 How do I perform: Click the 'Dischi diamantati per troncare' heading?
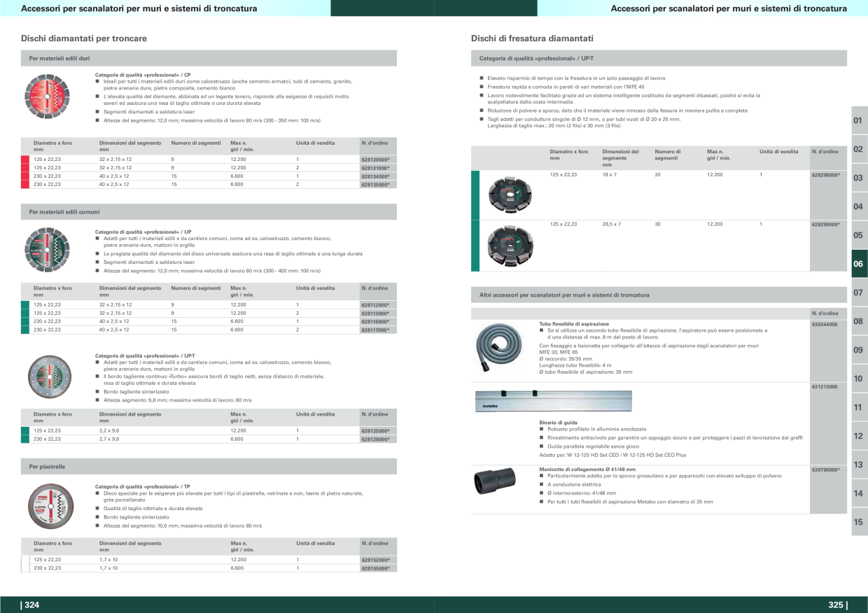tap(84, 38)
